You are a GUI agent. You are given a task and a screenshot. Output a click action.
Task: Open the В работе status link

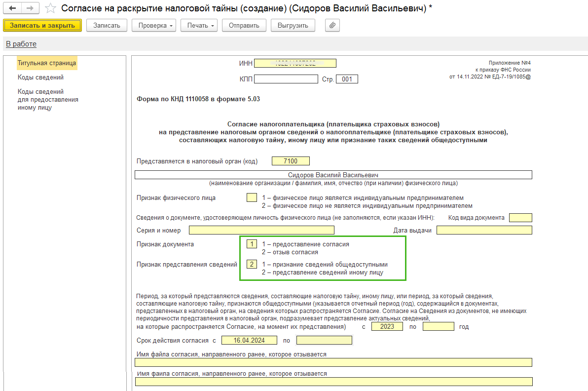click(21, 44)
